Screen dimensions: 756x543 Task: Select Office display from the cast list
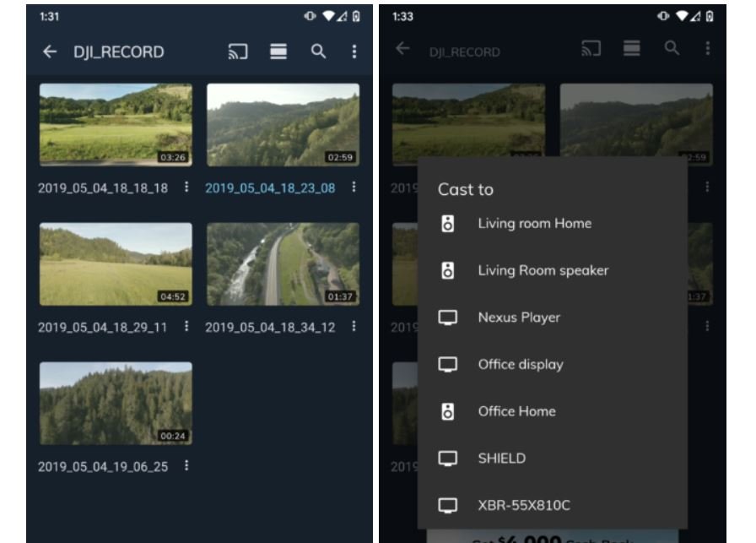(521, 365)
